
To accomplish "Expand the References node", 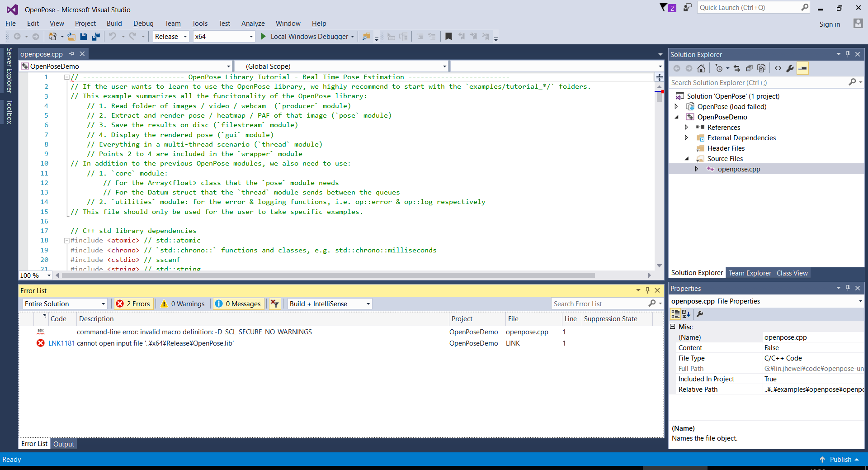I will 686,128.
